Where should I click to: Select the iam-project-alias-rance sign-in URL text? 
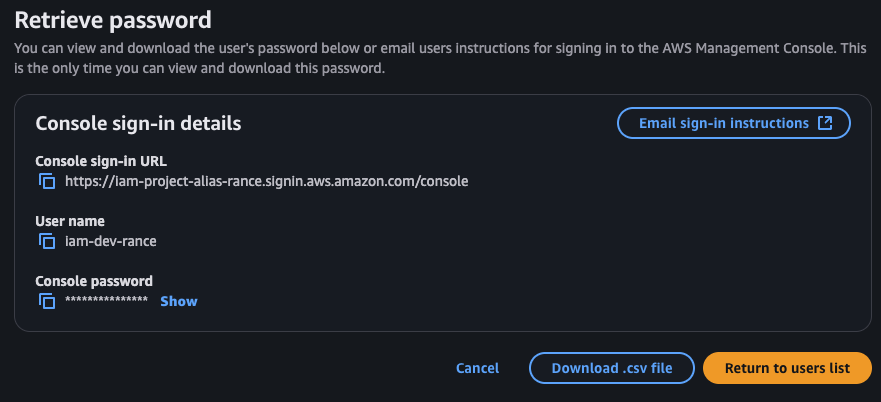click(x=267, y=182)
